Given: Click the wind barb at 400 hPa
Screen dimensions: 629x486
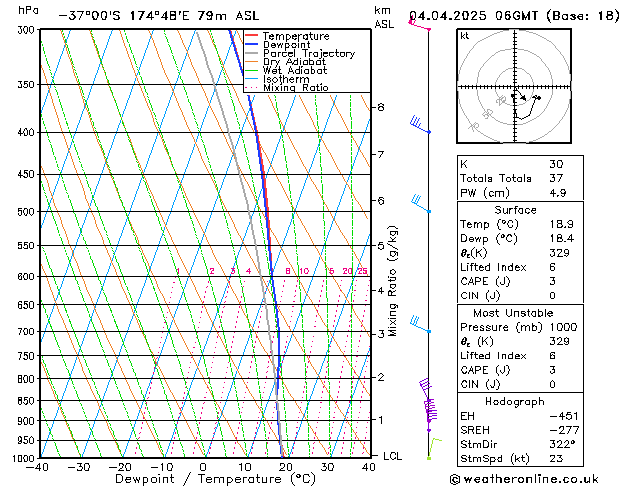Looking at the screenshot, I should point(420,126).
